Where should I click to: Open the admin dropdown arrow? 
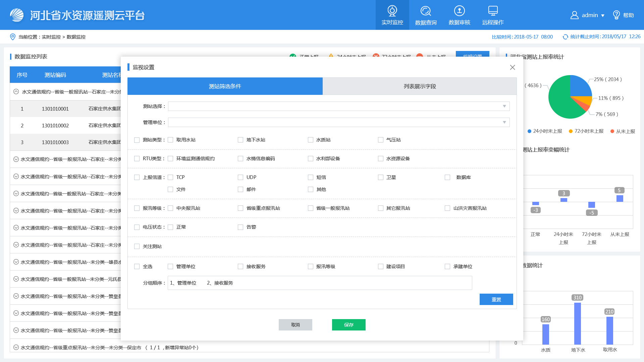coord(603,16)
